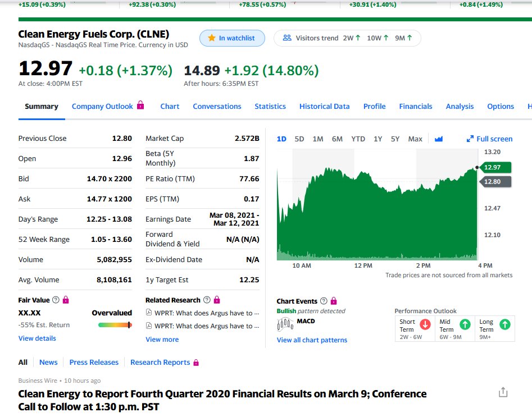Viewport: 532px width, 417px height.
Task: Open the Analysis tab
Action: point(460,107)
